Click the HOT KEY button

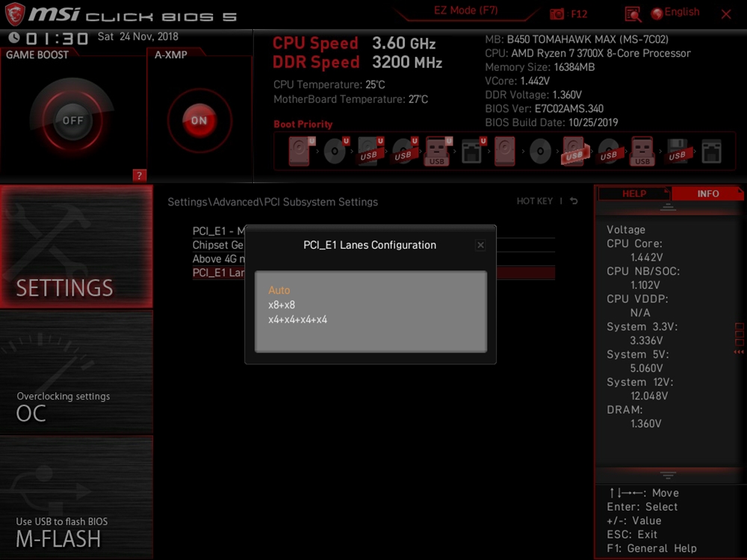pos(535,201)
